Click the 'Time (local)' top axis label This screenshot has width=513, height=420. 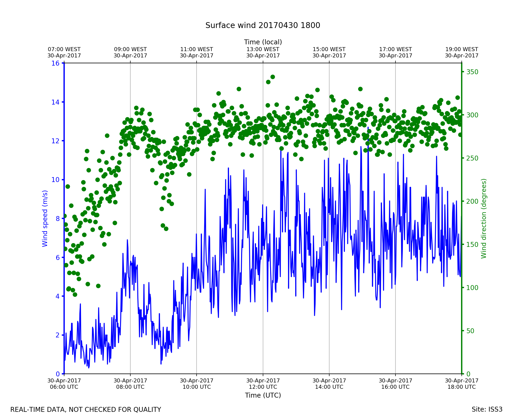(x=263, y=42)
